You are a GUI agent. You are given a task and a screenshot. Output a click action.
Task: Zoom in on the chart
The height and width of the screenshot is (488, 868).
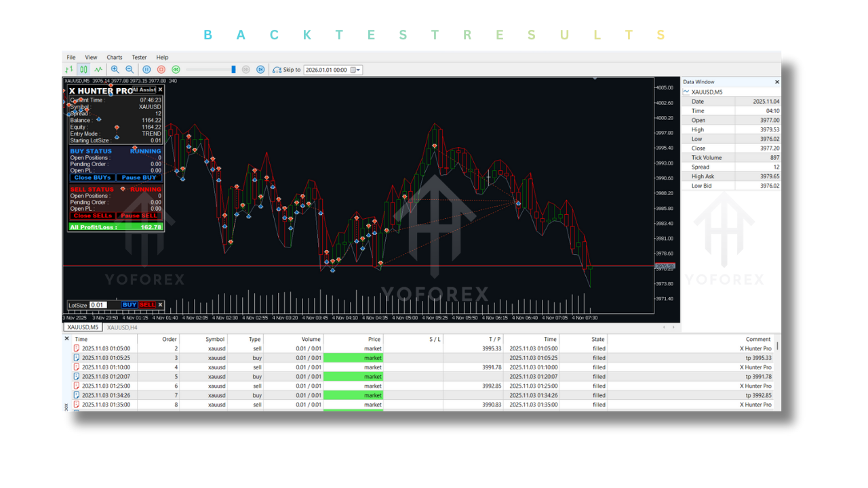click(115, 70)
